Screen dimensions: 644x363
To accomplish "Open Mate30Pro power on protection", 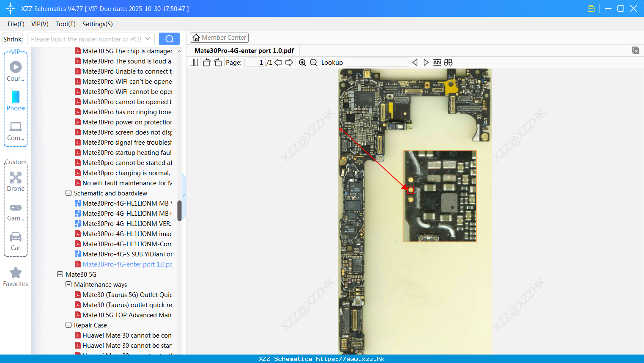I will [x=123, y=122].
